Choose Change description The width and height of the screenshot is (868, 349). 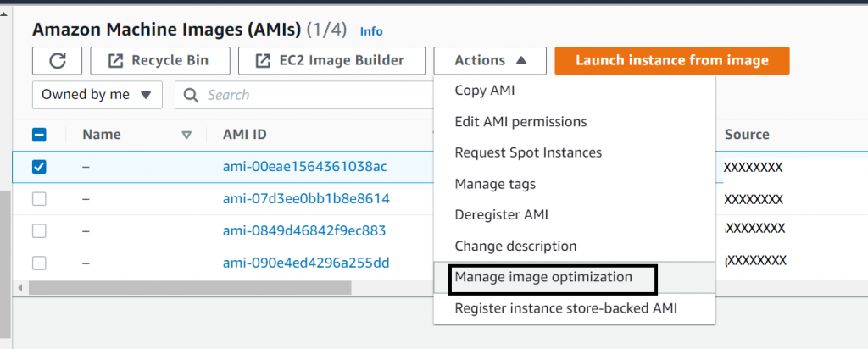click(575, 246)
